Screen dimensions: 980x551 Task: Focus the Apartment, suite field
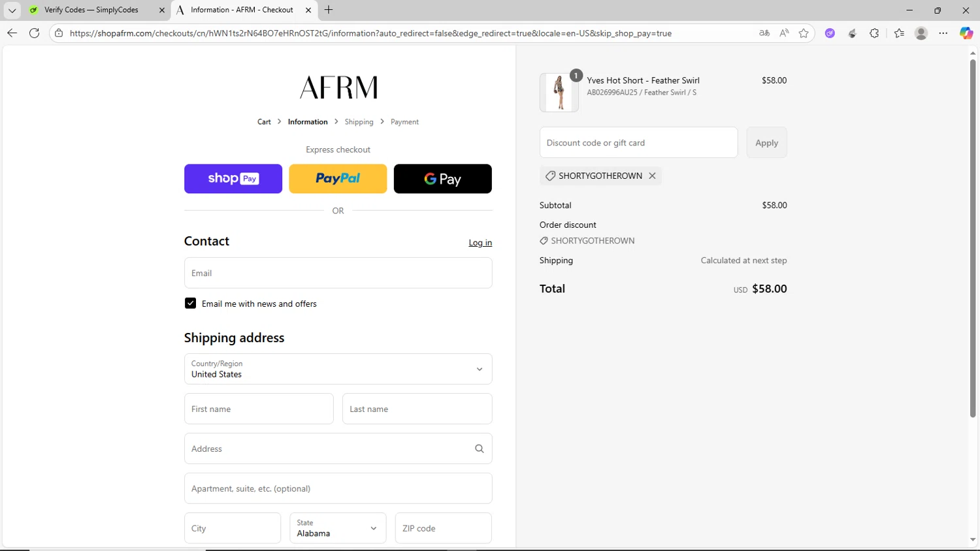click(338, 488)
